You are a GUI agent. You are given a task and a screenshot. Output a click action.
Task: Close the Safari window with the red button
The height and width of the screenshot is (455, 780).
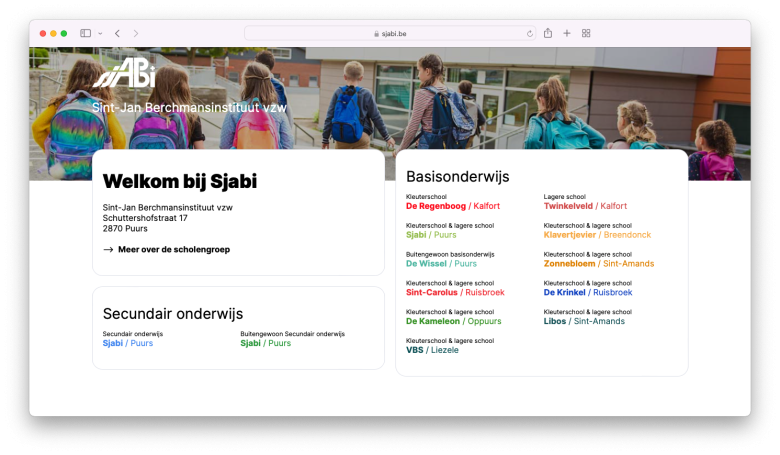point(43,33)
